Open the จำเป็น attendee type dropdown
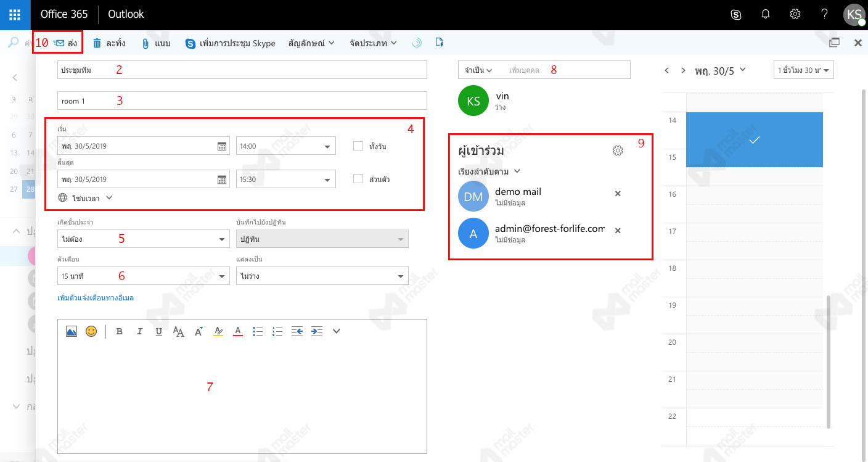The height and width of the screenshot is (462, 868). 478,70
